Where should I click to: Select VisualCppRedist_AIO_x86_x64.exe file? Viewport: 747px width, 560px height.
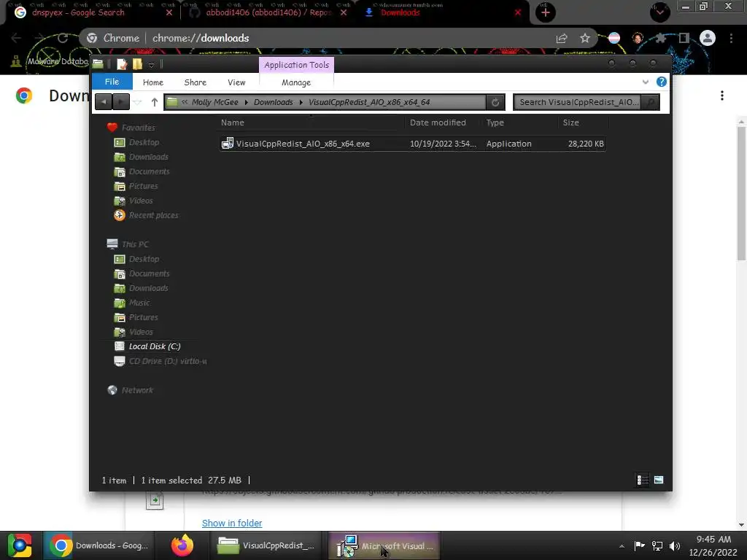point(413,144)
